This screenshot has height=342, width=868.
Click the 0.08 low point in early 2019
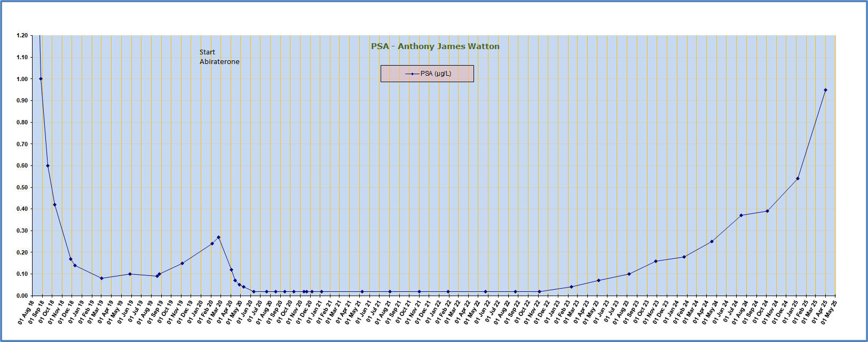(101, 279)
